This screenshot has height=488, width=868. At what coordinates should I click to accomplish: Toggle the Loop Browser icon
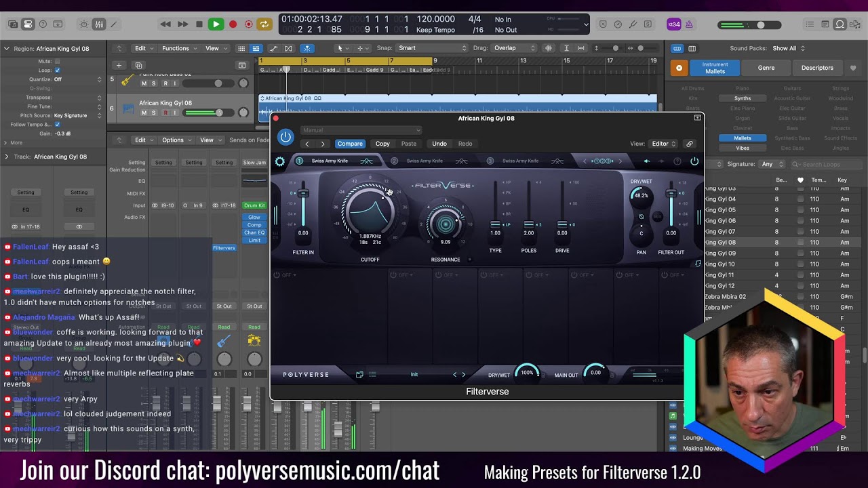(x=840, y=24)
